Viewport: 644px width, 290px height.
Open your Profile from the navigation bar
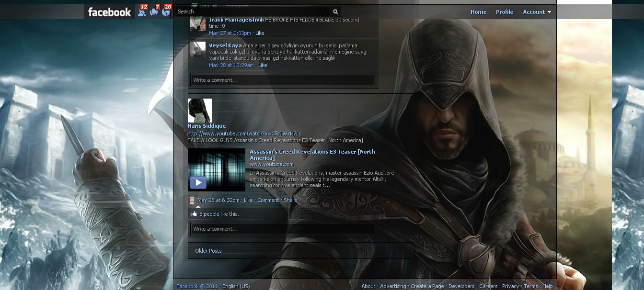tap(505, 12)
